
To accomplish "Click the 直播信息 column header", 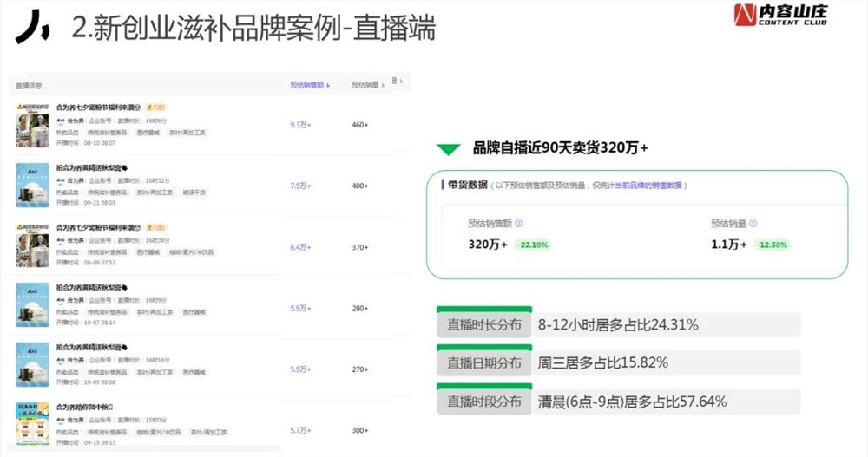I will (29, 86).
